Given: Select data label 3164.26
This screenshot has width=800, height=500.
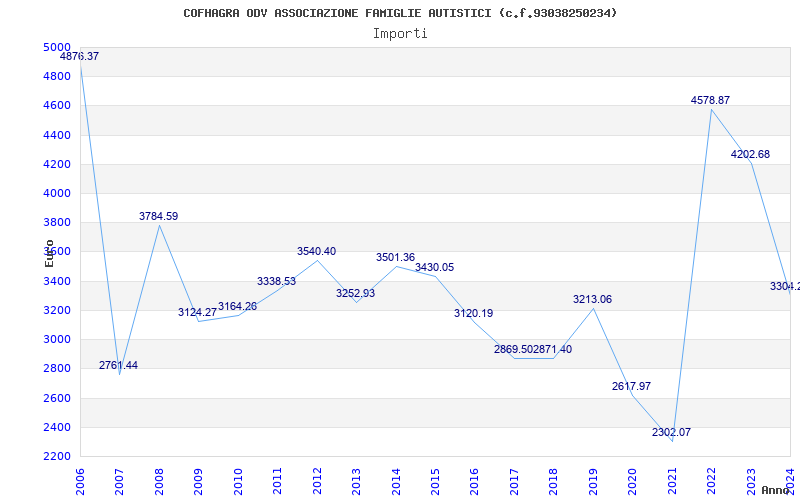Looking at the screenshot, I should pyautogui.click(x=237, y=307).
